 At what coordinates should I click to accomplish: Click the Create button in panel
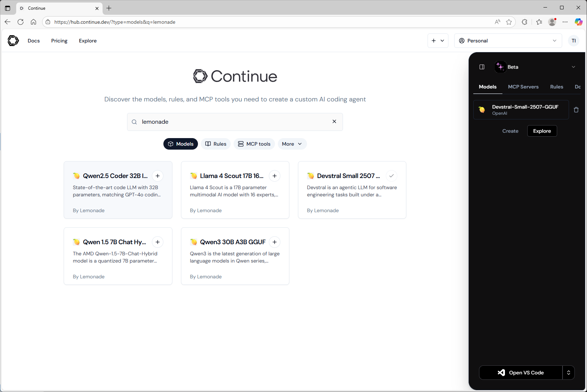[x=510, y=131]
